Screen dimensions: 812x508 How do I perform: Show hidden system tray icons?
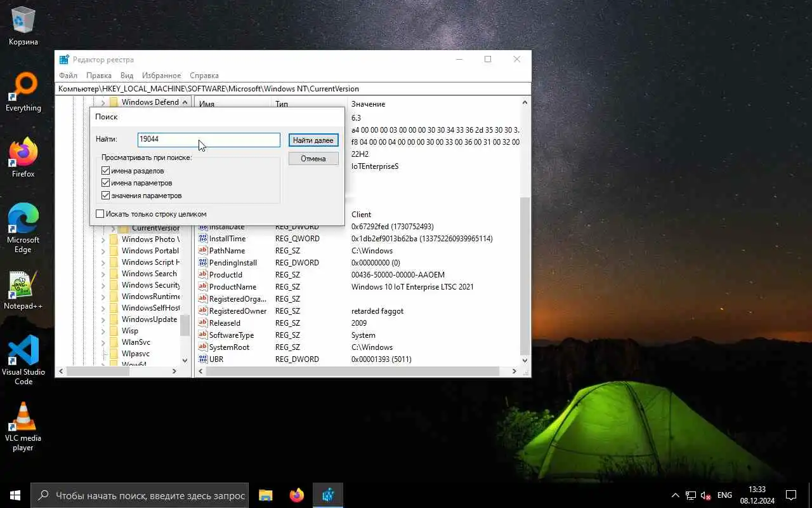(x=676, y=495)
